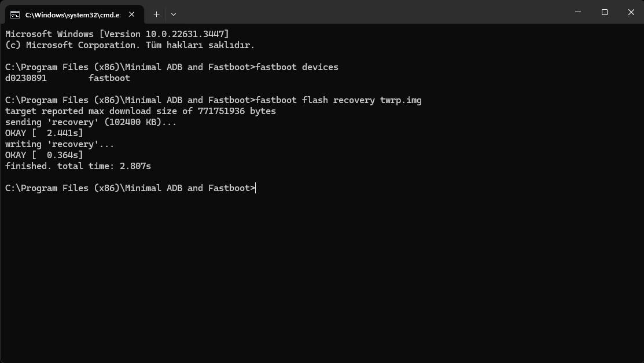This screenshot has width=644, height=363.
Task: Click the 'target reported max download size' line
Action: [141, 111]
